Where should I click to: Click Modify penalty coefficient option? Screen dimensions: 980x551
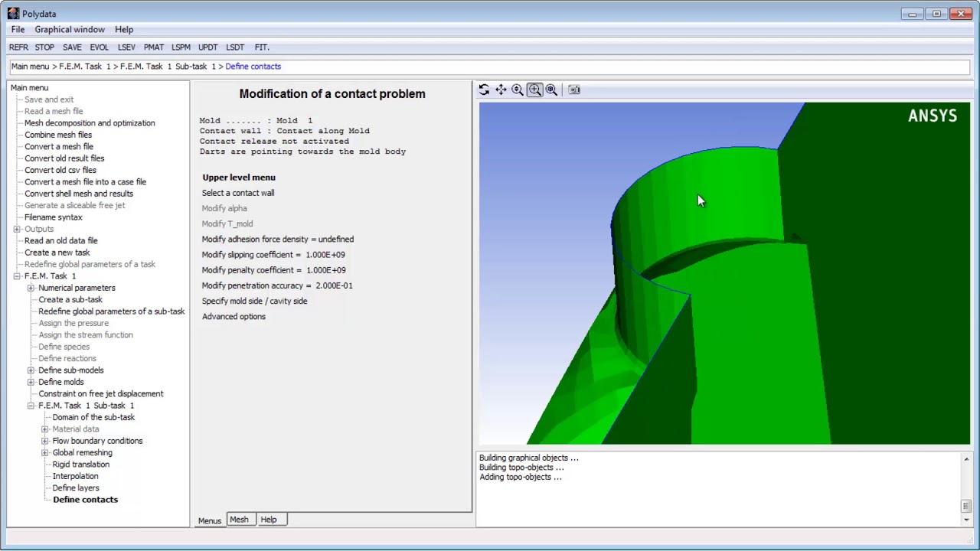[x=273, y=270]
